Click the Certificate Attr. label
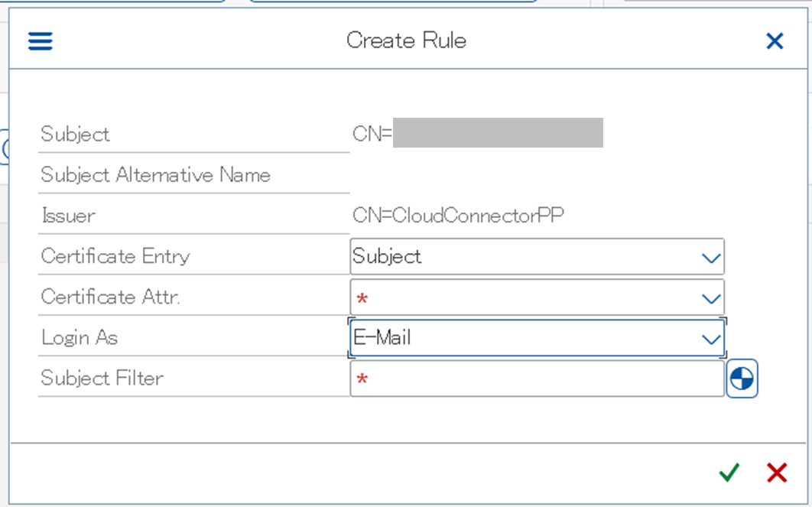Viewport: 812px width, 507px height. [110, 297]
